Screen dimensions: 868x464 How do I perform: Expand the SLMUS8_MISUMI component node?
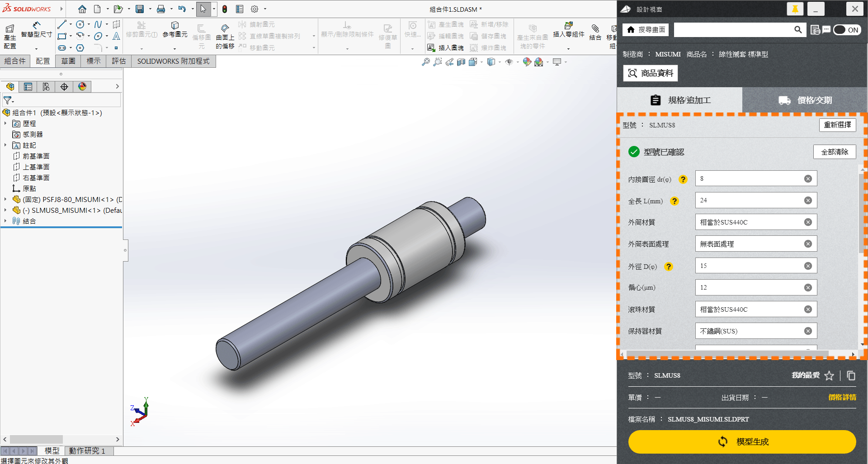(5, 210)
